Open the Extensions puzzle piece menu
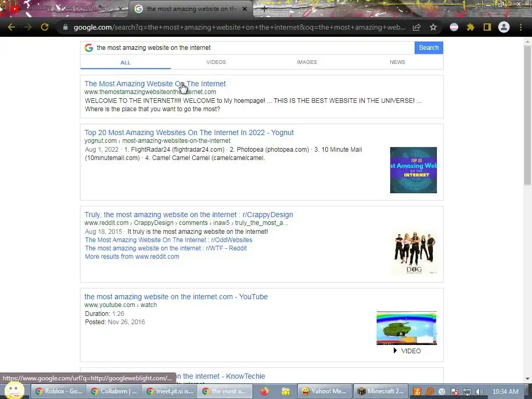The image size is (532, 399). (470, 27)
